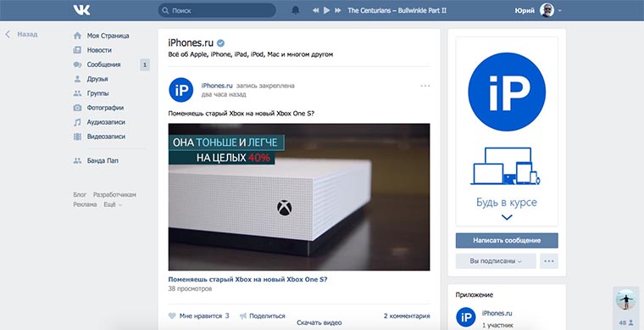644x330 pixels.
Task: Open the Банда Пап group icon
Action: coord(77,160)
